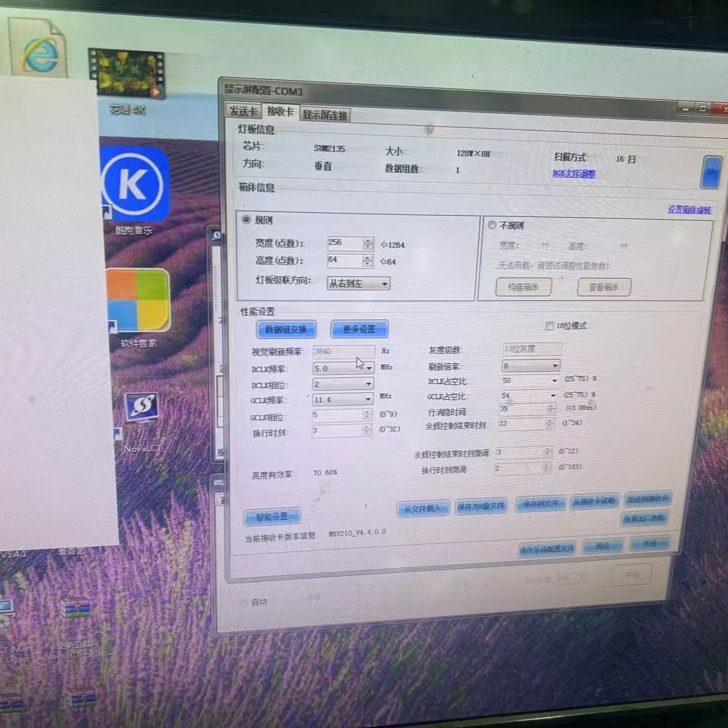The width and height of the screenshot is (728, 728).
Task: Switch to the 接收卡 tab
Action: click(x=280, y=112)
